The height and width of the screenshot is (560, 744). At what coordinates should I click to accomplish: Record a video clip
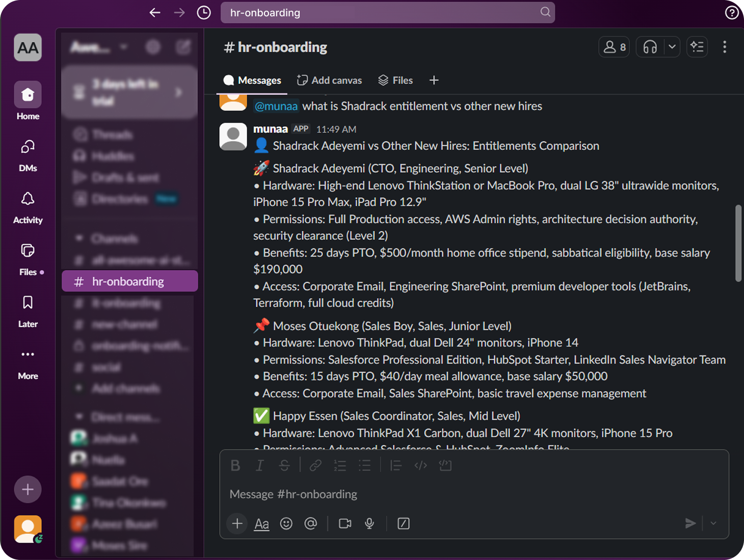[x=345, y=523]
